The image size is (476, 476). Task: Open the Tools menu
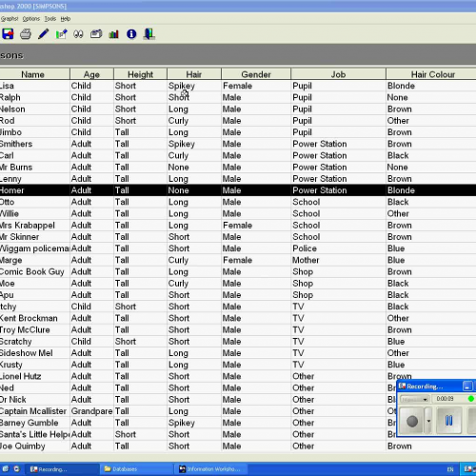point(50,19)
